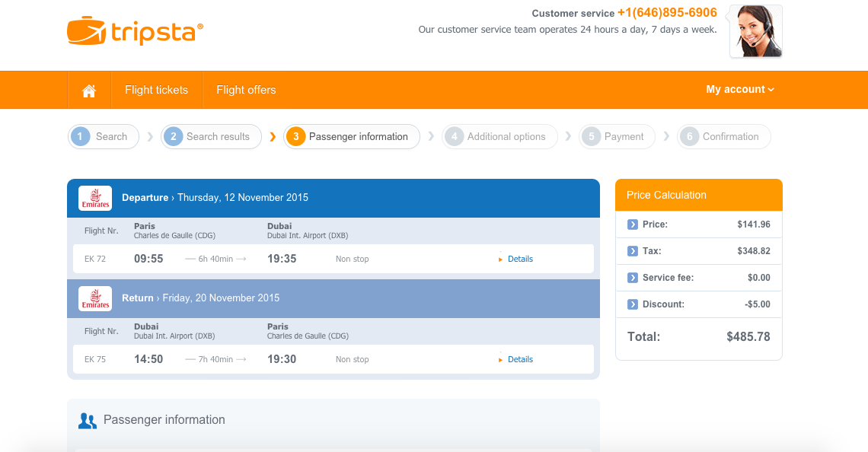The image size is (868, 452).
Task: Expand the Service fee arrow icon
Action: (632, 278)
